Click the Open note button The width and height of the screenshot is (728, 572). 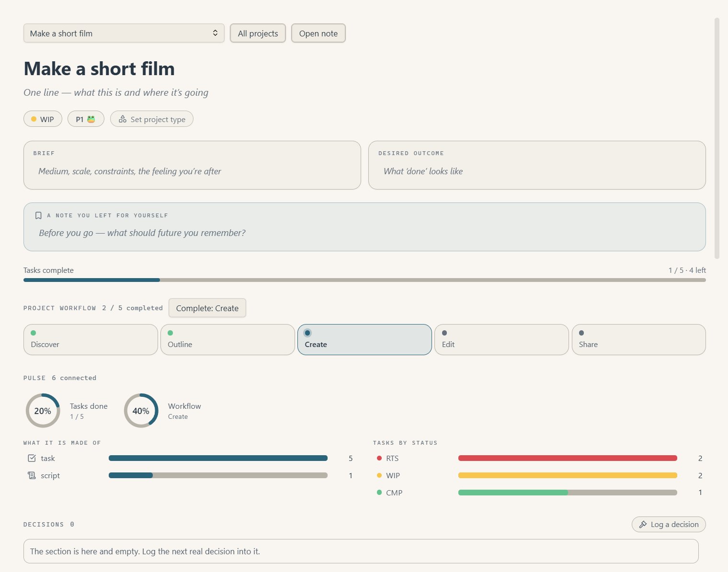(x=318, y=34)
